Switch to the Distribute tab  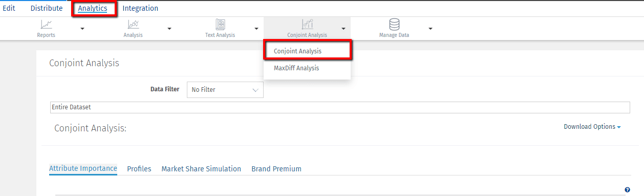[x=47, y=8]
